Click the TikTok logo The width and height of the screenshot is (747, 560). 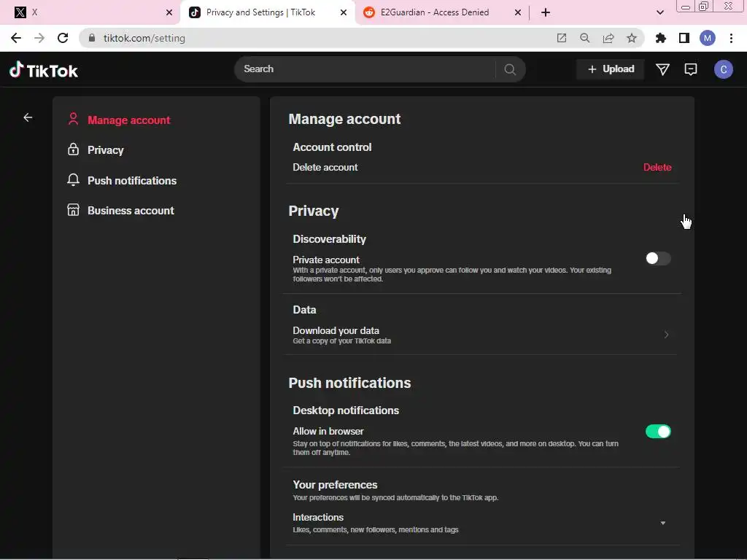tap(44, 70)
